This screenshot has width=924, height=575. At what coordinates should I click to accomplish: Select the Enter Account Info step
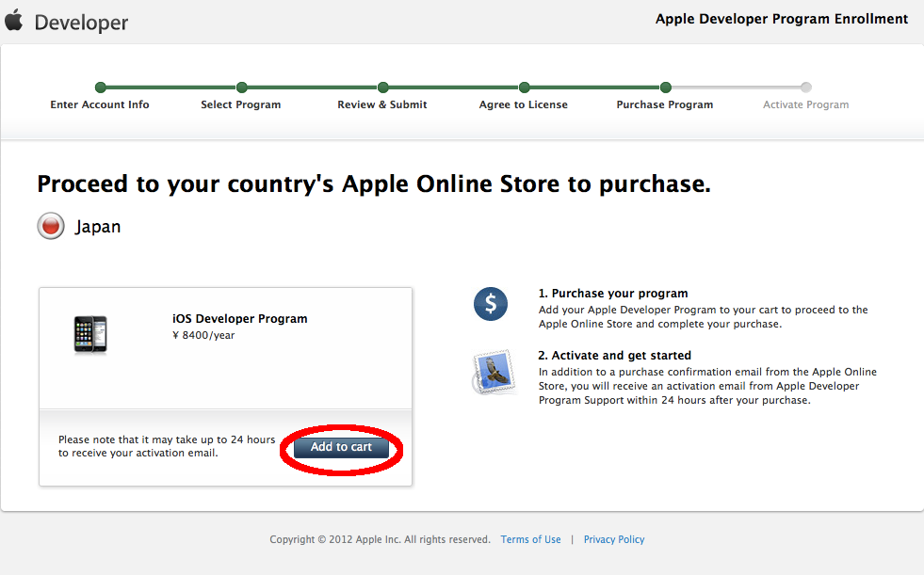coord(100,104)
